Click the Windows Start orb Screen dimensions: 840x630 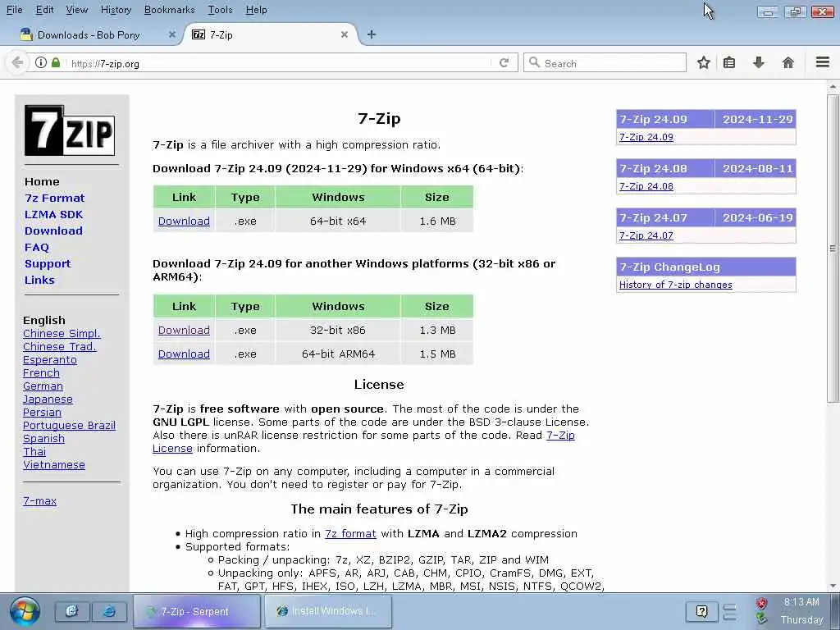pos(25,611)
